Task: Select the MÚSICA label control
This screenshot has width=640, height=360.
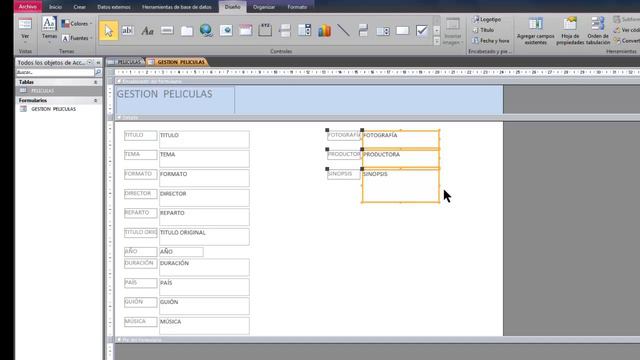Action: click(140, 322)
